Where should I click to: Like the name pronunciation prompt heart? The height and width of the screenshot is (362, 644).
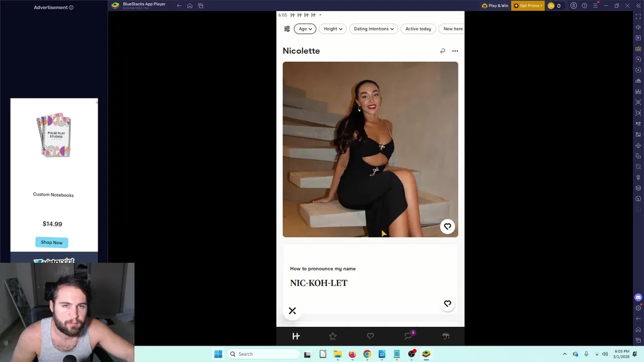pyautogui.click(x=447, y=304)
